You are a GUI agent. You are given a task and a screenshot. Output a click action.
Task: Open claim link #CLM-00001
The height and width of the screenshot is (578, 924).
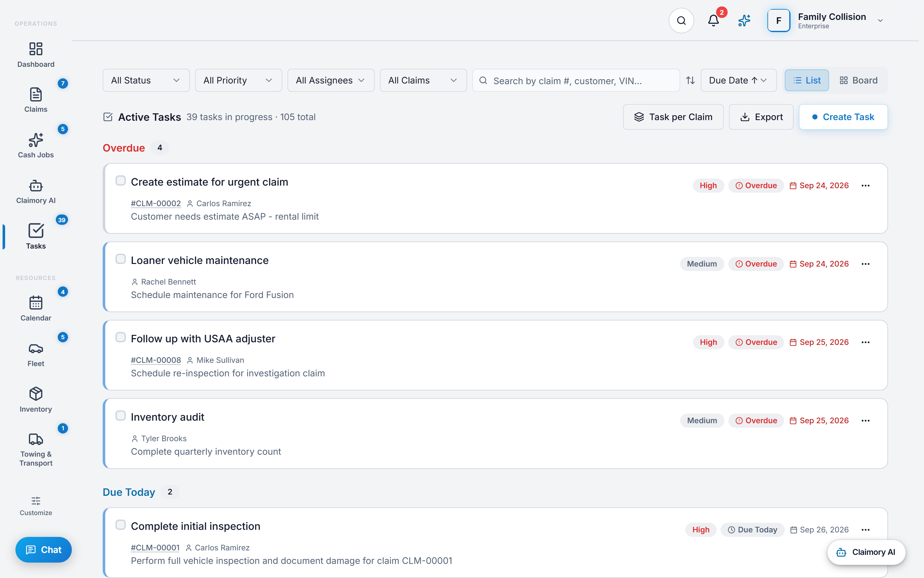tap(155, 547)
